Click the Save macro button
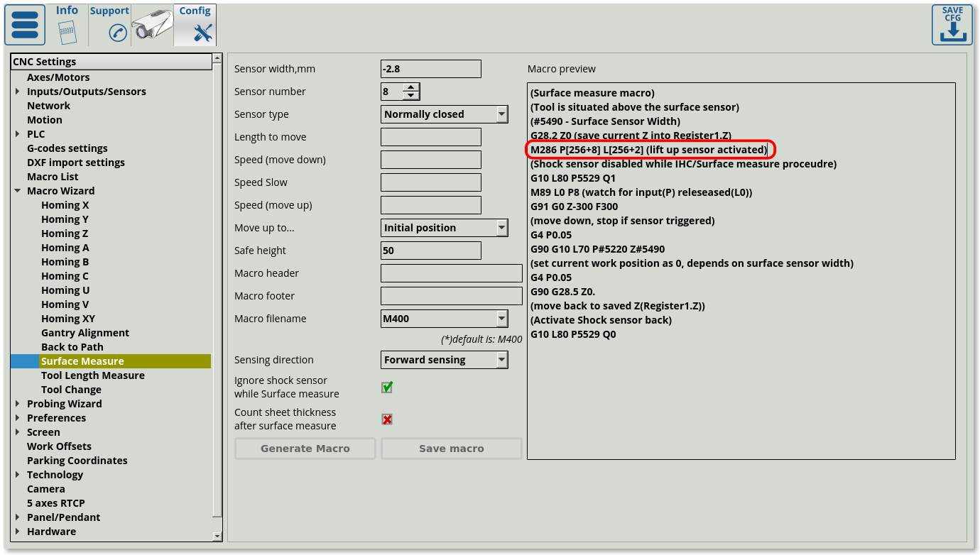This screenshot has height=555, width=980. point(452,449)
